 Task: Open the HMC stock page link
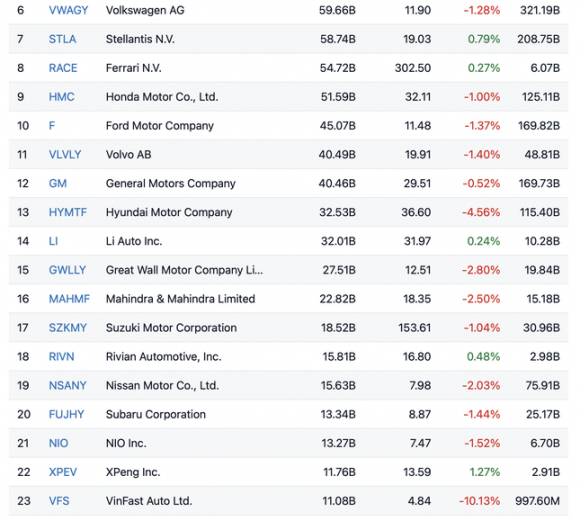click(61, 97)
